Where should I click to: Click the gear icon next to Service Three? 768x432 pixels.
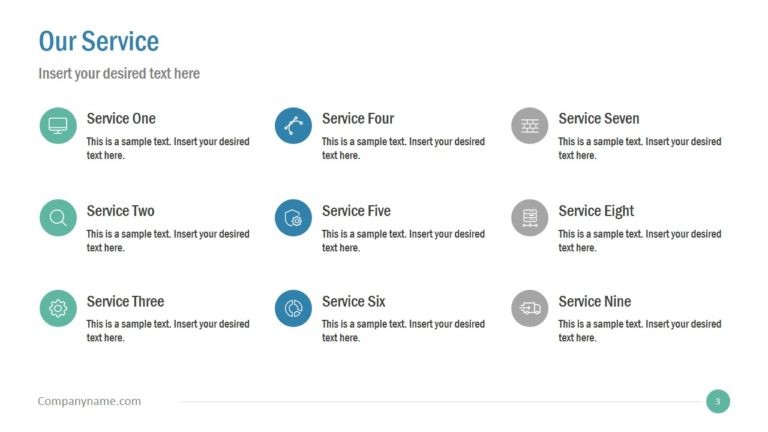point(58,308)
